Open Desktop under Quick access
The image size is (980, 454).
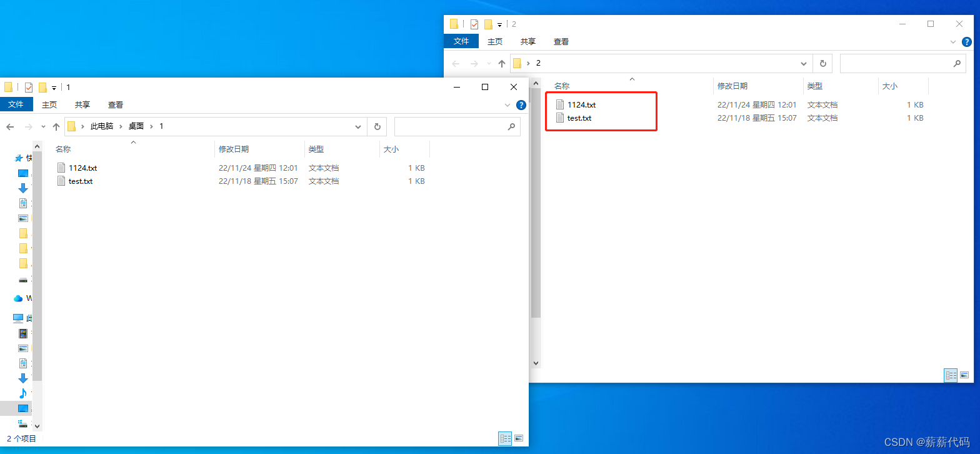coord(23,173)
